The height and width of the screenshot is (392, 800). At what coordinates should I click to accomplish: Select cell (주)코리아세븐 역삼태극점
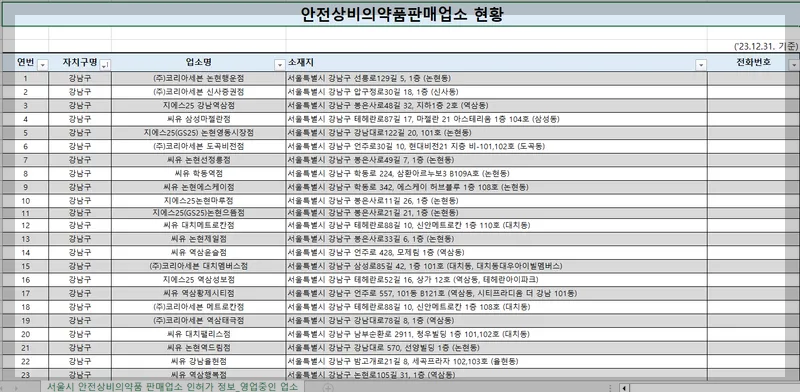coord(198,321)
